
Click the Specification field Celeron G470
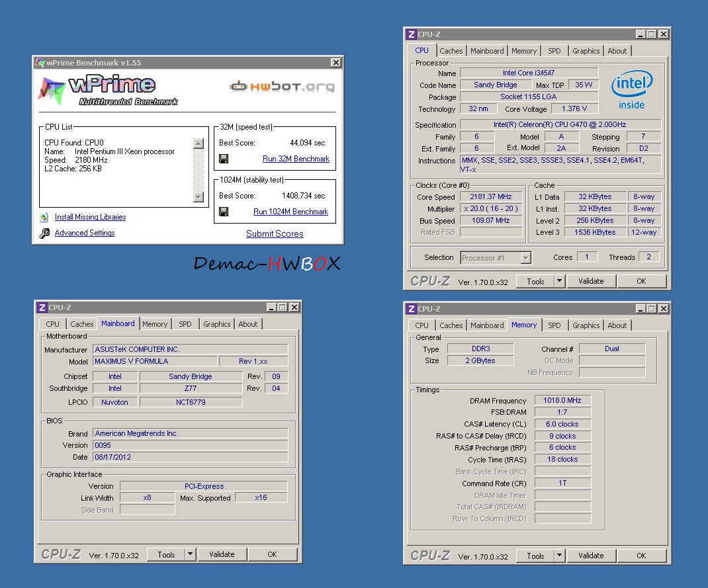coord(560,124)
